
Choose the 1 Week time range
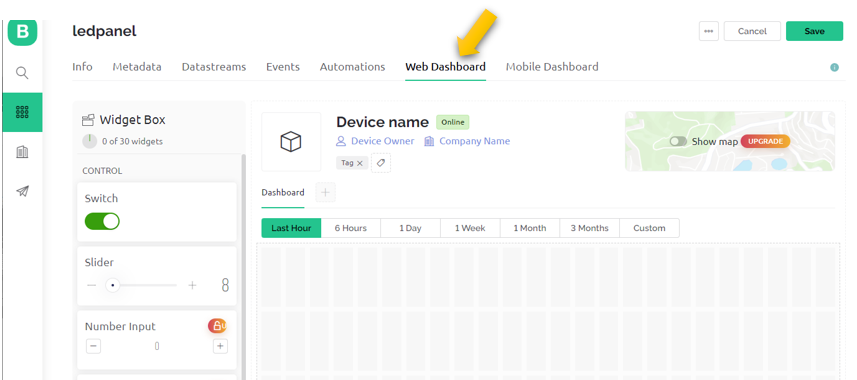[x=470, y=228]
